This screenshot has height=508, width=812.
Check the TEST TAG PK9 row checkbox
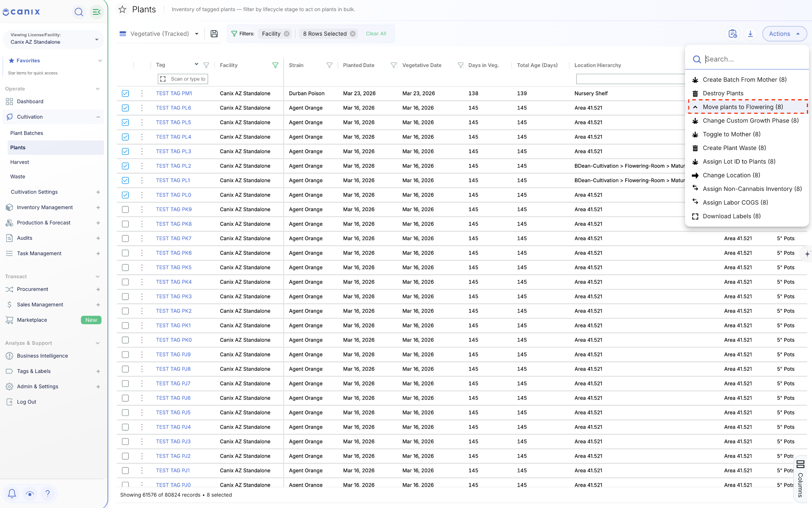tap(125, 209)
